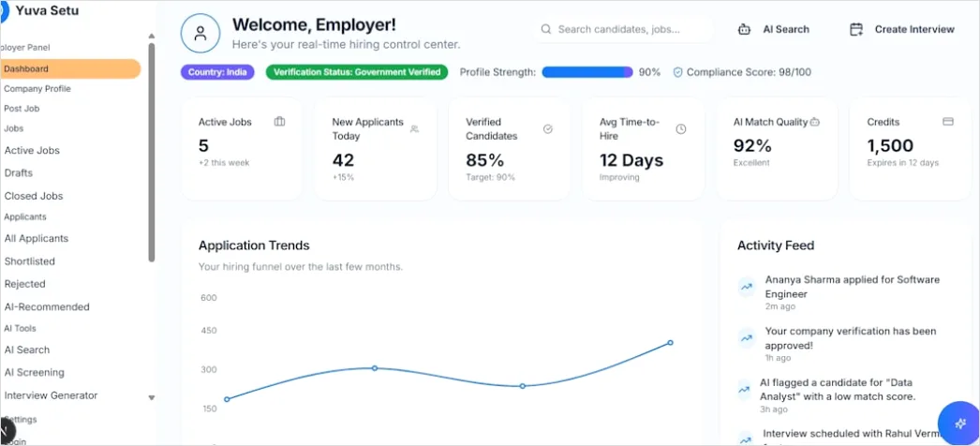Click the Create Interview calendar icon
The image size is (980, 446).
856,29
